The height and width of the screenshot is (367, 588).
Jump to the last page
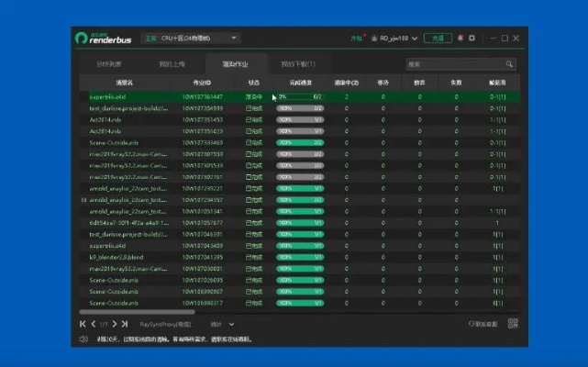click(x=125, y=324)
